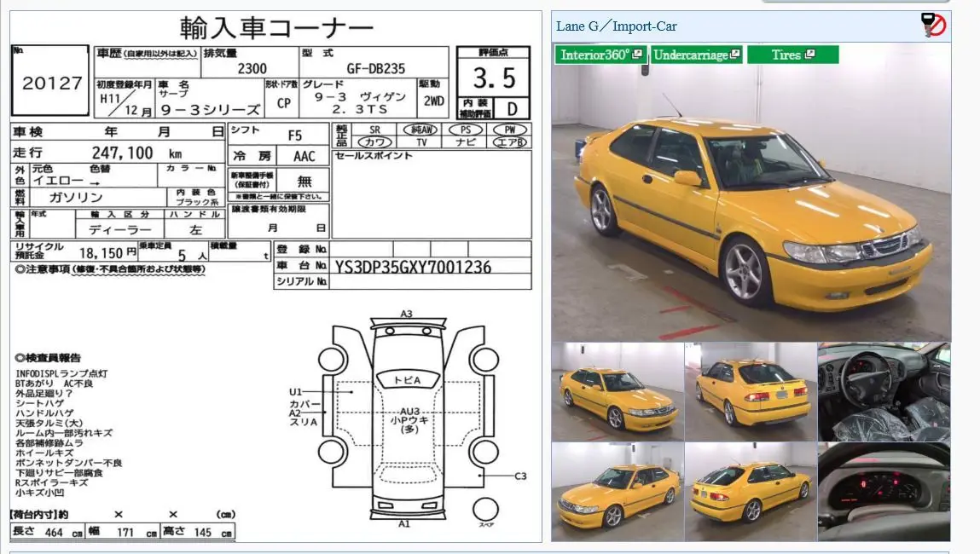Select the rear view thumbnail showing the taillights
980x554 pixels.
pyautogui.click(x=751, y=391)
